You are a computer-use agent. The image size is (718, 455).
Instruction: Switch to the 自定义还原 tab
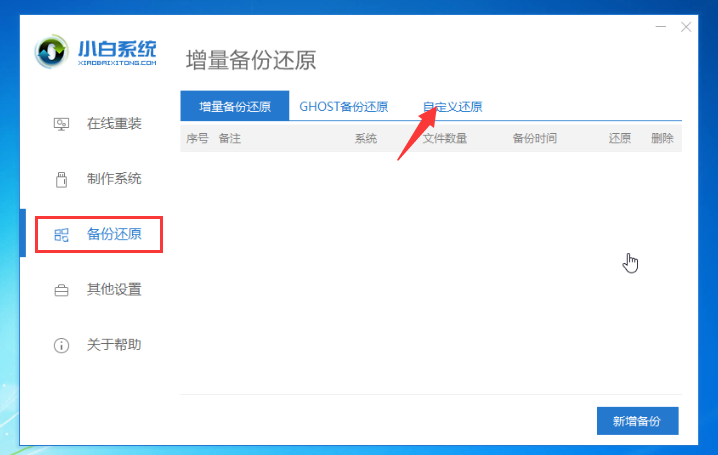click(452, 107)
